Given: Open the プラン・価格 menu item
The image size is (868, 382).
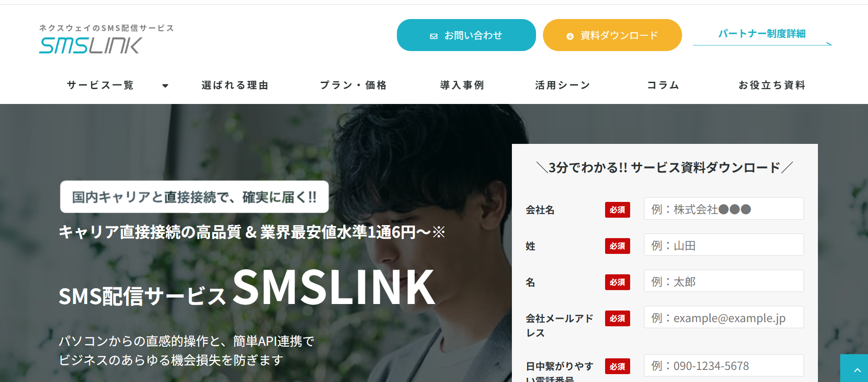Looking at the screenshot, I should coord(353,85).
